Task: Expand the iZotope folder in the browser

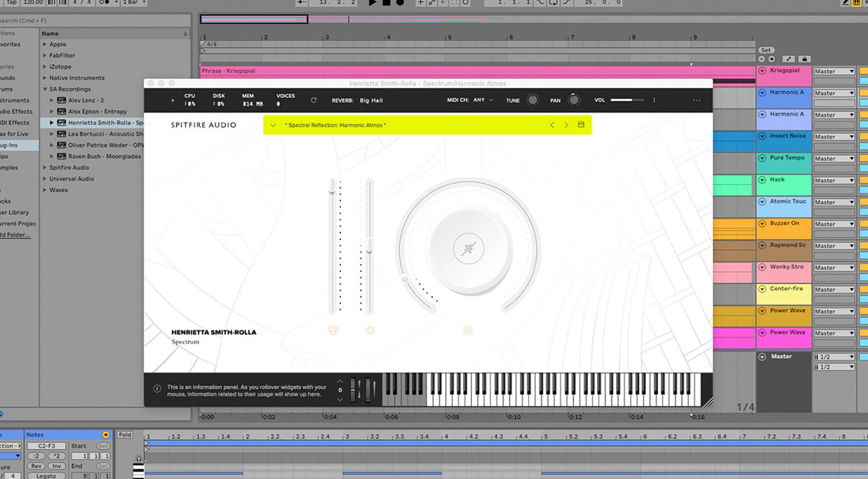Action: 45,66
